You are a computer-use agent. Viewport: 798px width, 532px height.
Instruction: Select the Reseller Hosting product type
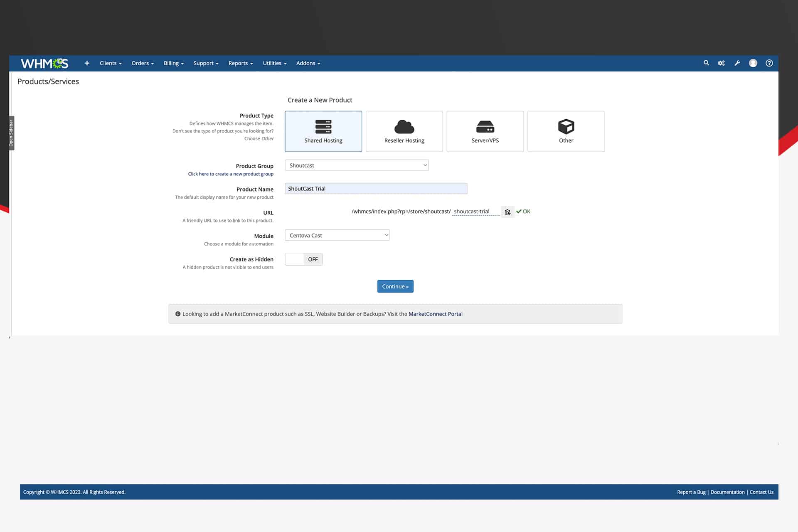pos(404,131)
